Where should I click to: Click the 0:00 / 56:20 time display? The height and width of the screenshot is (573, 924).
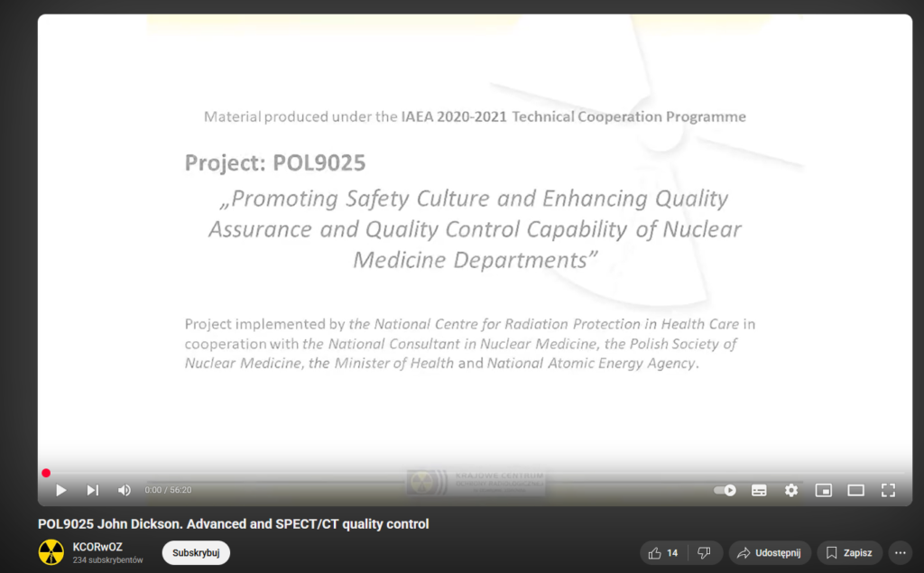coord(168,490)
